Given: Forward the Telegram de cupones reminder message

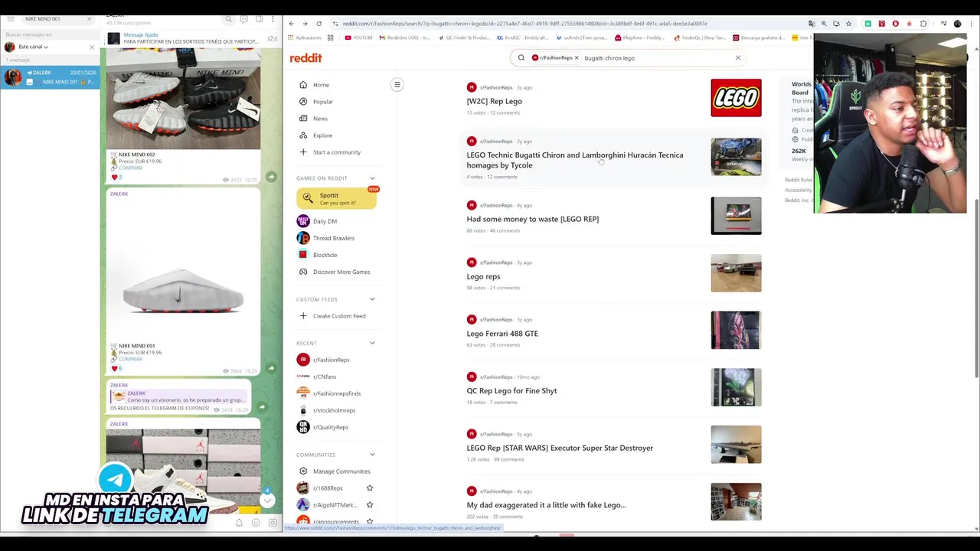Looking at the screenshot, I should [x=263, y=407].
